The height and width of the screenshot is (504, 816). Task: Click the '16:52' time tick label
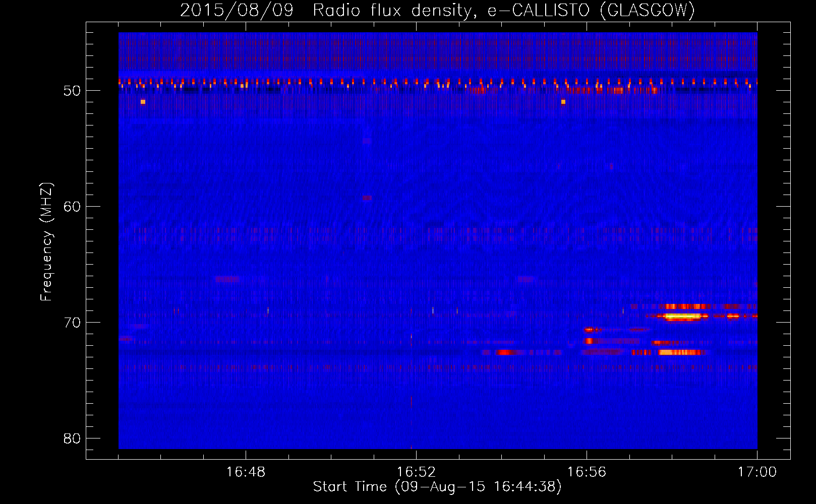coord(416,472)
